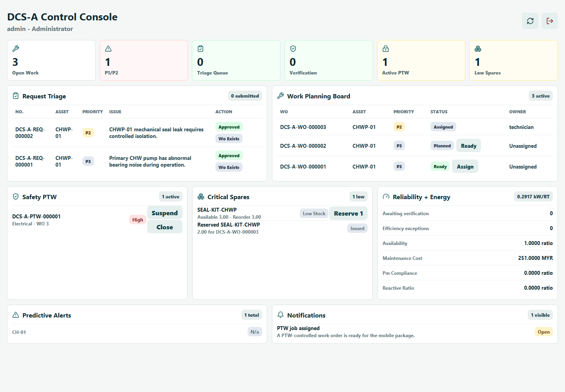565x392 pixels.
Task: Click the '1 active' Safety PTW badge
Action: (x=171, y=197)
